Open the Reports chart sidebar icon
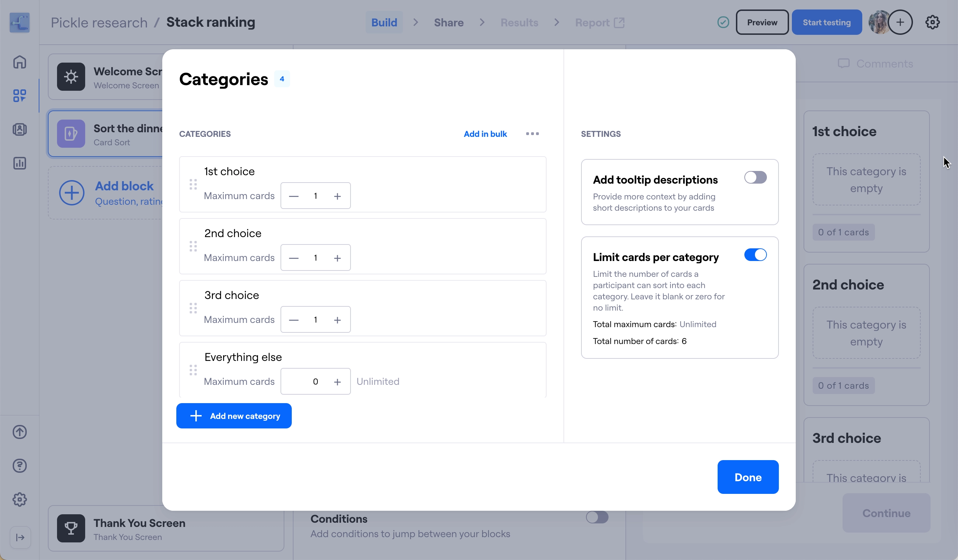The image size is (958, 560). [20, 163]
